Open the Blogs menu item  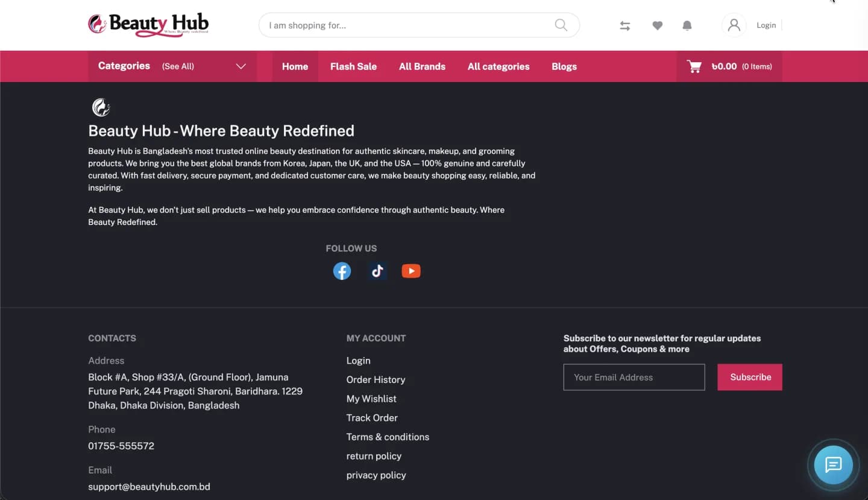(564, 66)
